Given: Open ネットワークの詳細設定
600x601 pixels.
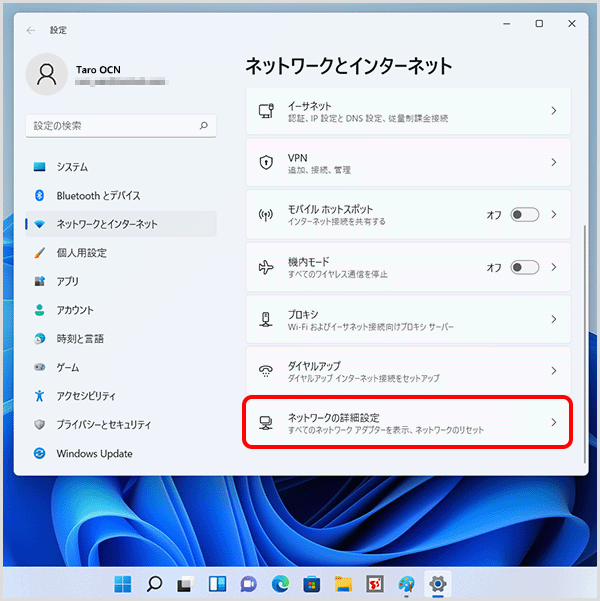Looking at the screenshot, I should click(x=408, y=422).
